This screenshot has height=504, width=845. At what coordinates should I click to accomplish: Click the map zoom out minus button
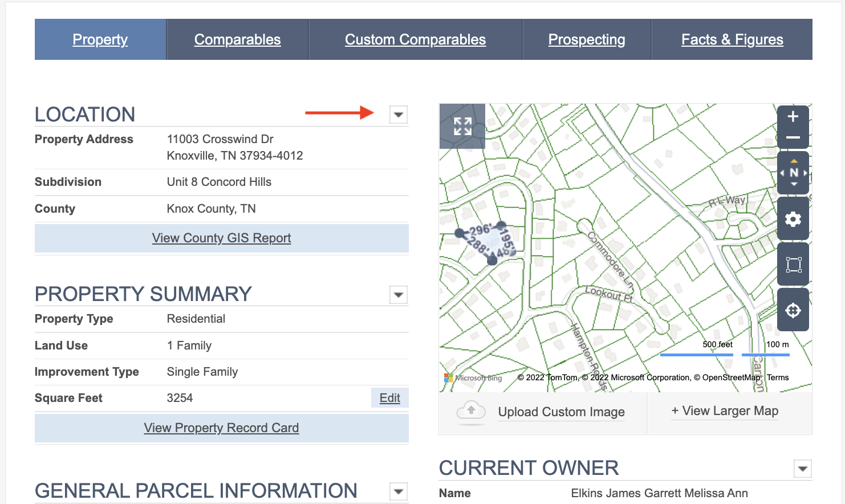point(793,138)
